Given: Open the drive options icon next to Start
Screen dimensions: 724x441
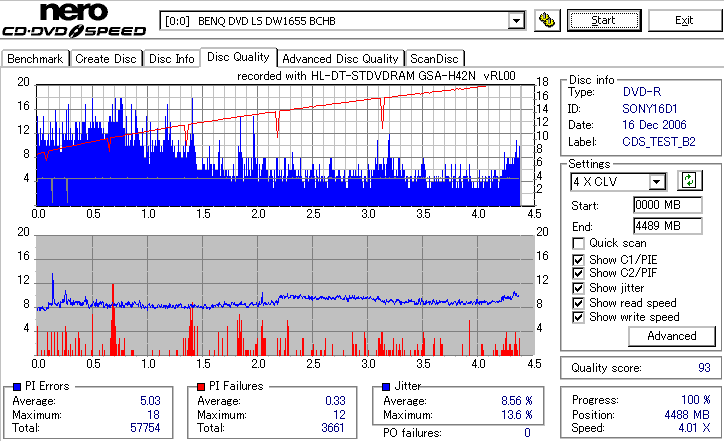Looking at the screenshot, I should pos(547,21).
